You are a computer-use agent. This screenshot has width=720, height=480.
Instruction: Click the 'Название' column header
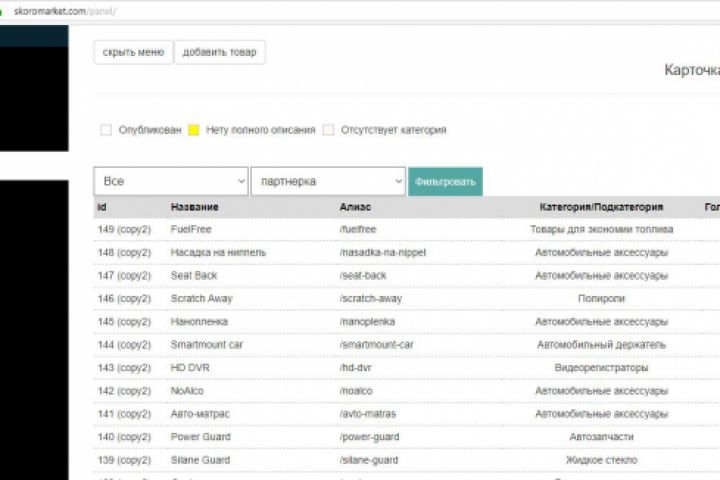194,207
